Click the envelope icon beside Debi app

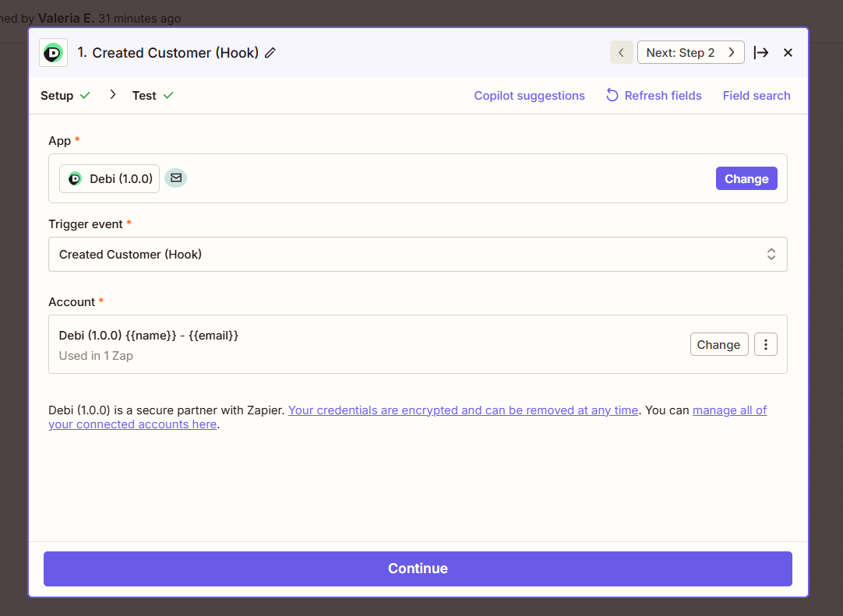[x=176, y=178]
